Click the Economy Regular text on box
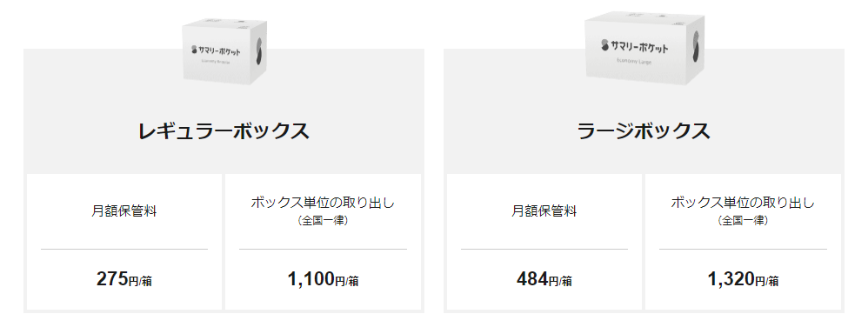The height and width of the screenshot is (334, 868). click(215, 62)
